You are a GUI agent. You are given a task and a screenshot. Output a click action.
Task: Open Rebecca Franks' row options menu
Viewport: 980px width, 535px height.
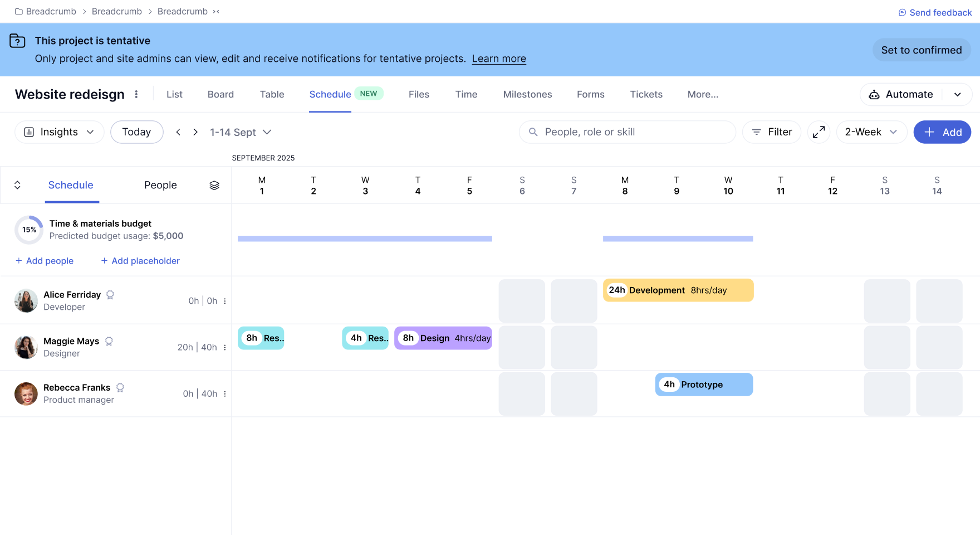(x=225, y=394)
